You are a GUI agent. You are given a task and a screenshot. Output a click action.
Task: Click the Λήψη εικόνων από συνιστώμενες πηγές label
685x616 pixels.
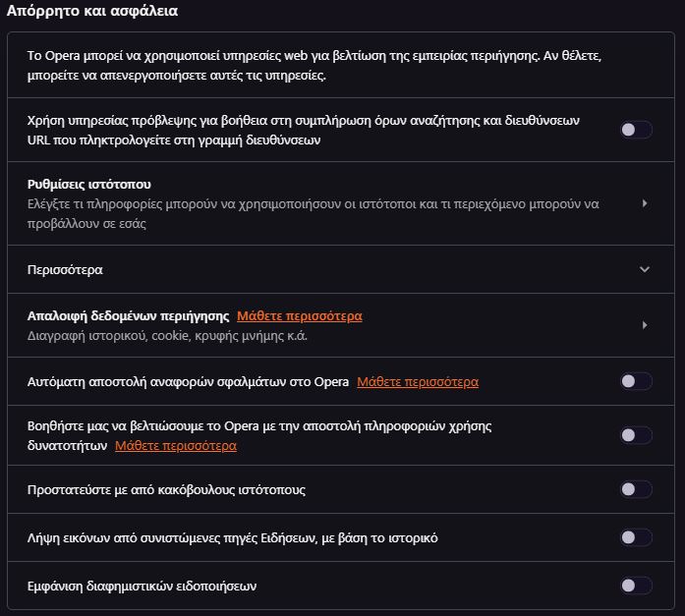tap(232, 537)
